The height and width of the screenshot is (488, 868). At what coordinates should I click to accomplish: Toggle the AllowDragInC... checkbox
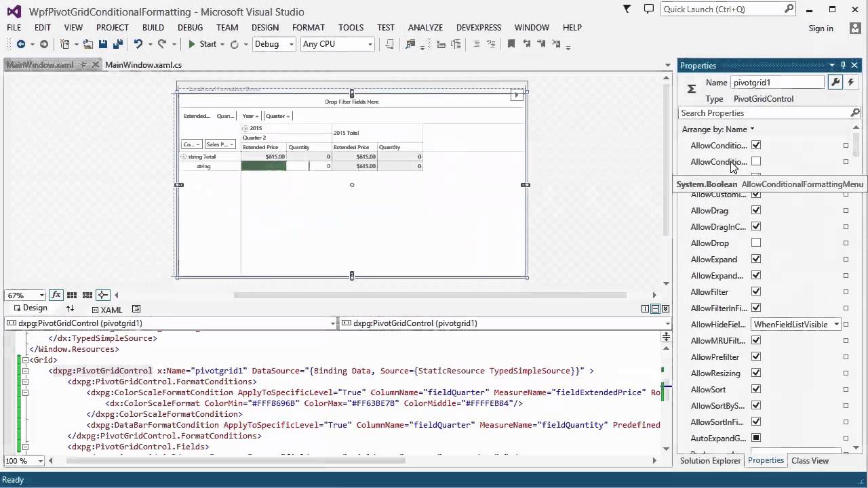[x=756, y=226]
